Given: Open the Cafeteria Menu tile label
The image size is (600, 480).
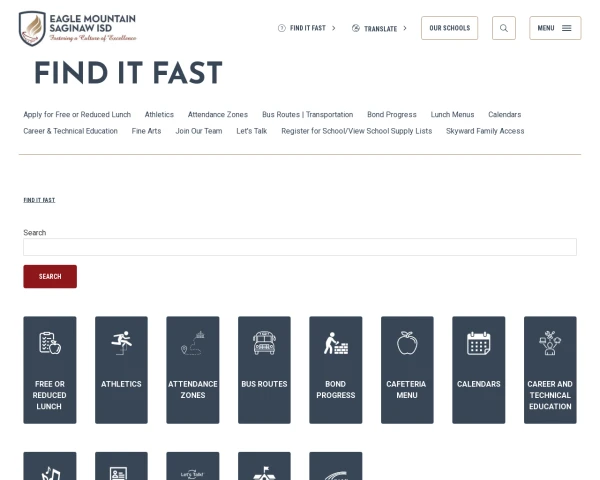Looking at the screenshot, I should [x=406, y=389].
